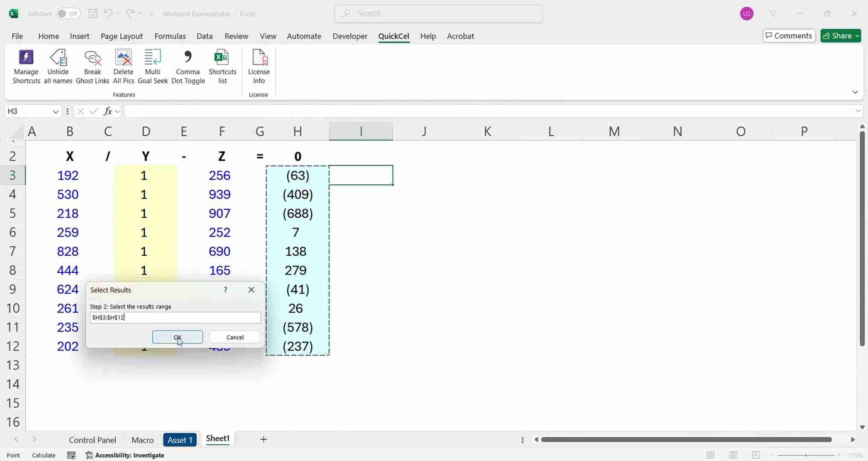Open the Shortcuts list
868x461 pixels.
222,67
